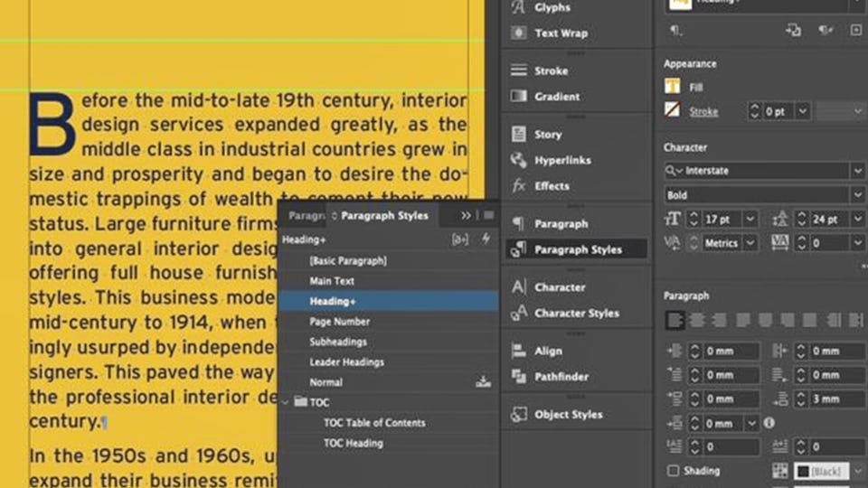868x488 pixels.
Task: Open the Character Styles panel
Action: click(576, 314)
